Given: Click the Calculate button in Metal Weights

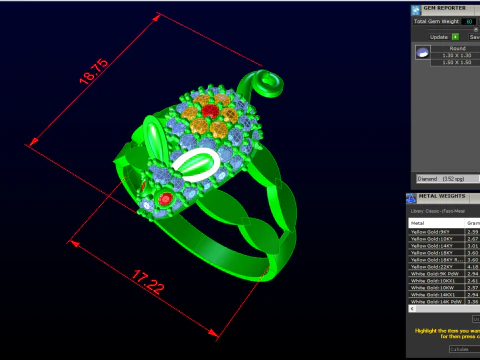Looking at the screenshot, I should pyautogui.click(x=465, y=349).
